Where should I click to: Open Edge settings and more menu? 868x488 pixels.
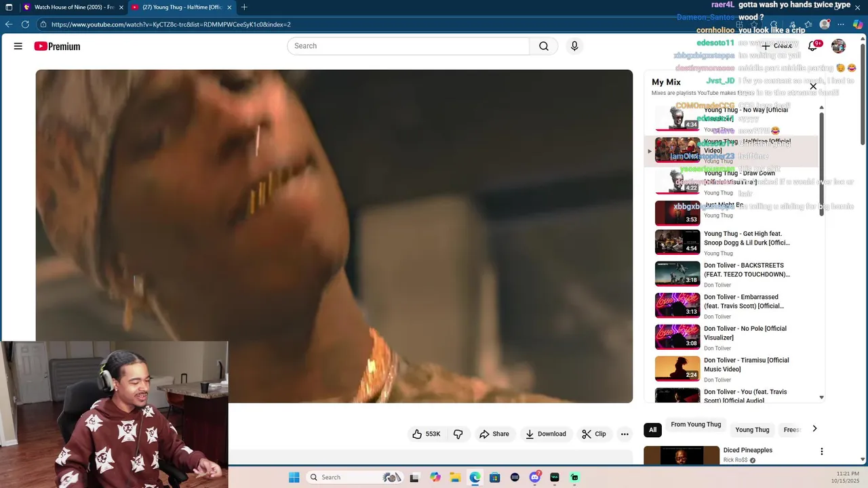[x=841, y=24]
